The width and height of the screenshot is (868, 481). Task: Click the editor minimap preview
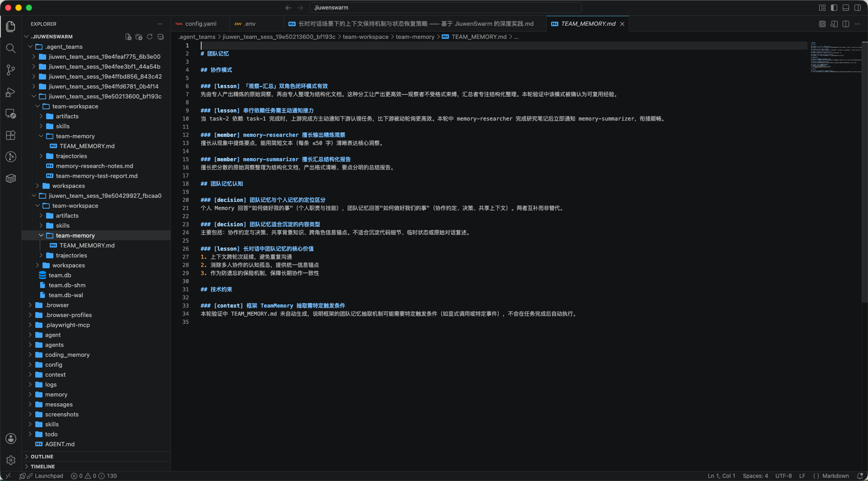(835, 57)
